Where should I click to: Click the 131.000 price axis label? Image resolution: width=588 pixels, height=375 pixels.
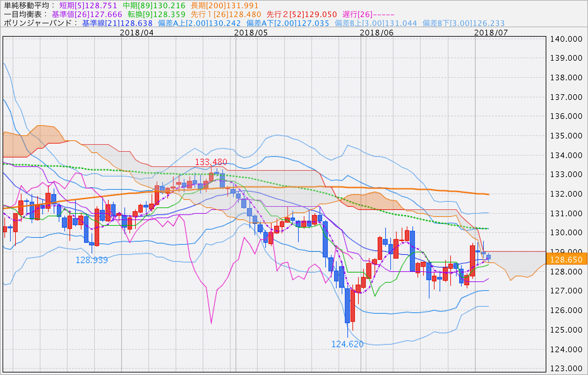point(566,213)
